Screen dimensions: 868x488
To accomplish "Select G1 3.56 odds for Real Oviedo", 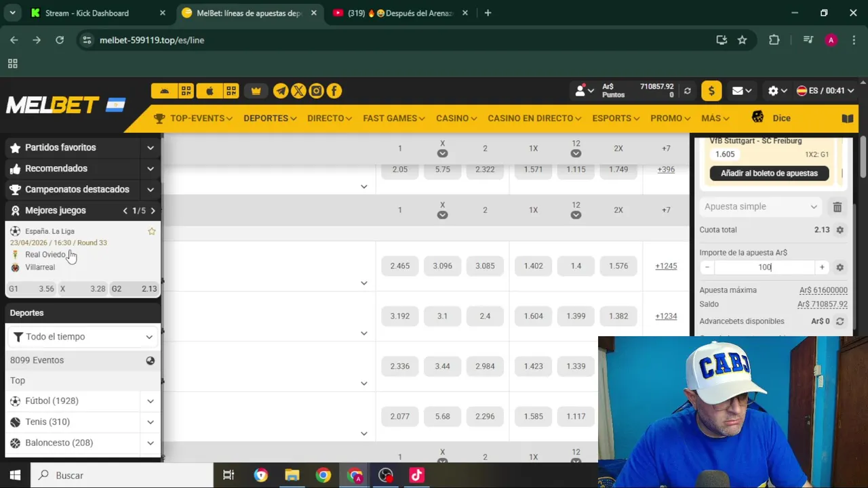I will tap(31, 289).
